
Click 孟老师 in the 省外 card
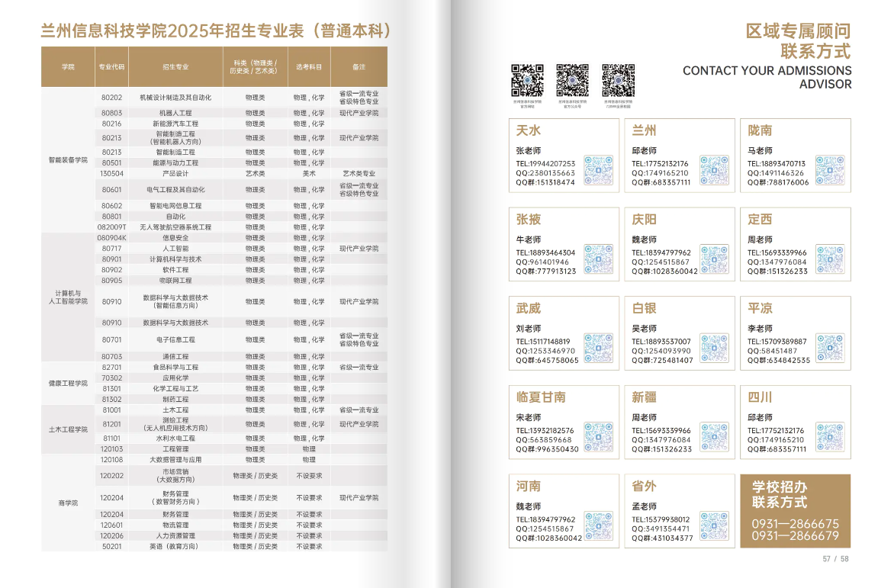(645, 506)
